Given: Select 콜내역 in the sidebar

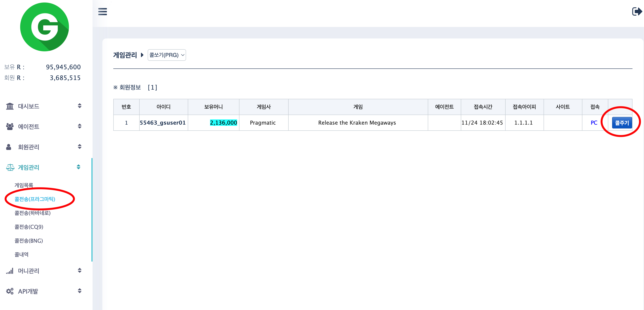Looking at the screenshot, I should tap(22, 255).
